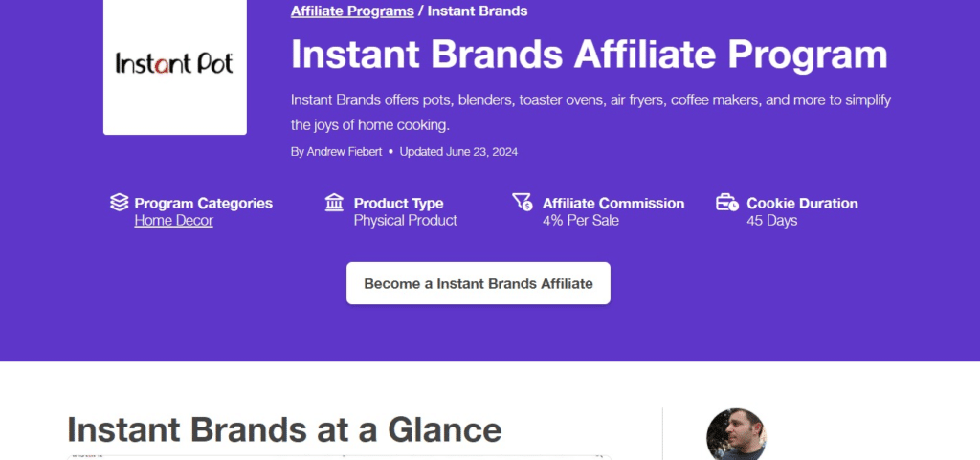Click the Affiliate Commission label
Image resolution: width=980 pixels, height=460 pixels.
(x=613, y=203)
